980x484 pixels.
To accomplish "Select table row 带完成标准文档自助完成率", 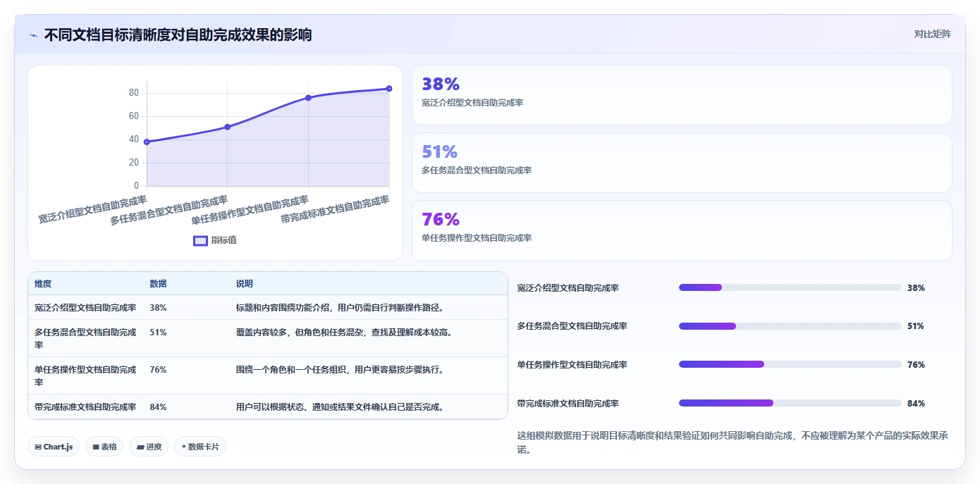I will 268,407.
